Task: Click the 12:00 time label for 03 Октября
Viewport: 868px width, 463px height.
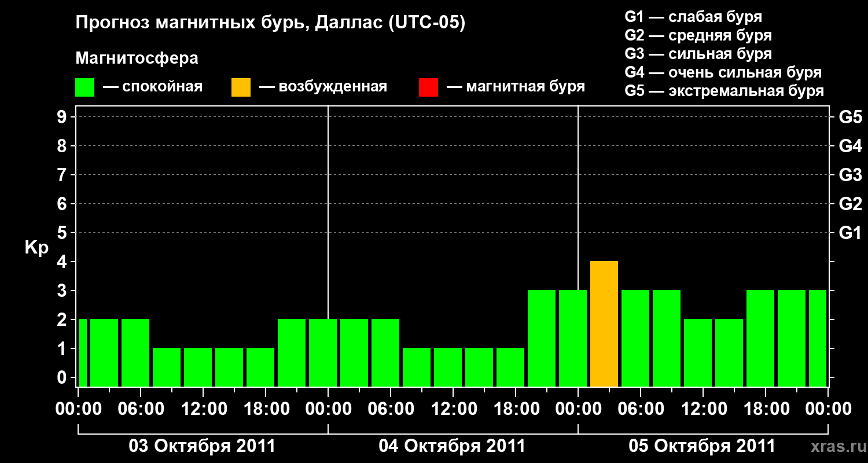Action: point(204,409)
